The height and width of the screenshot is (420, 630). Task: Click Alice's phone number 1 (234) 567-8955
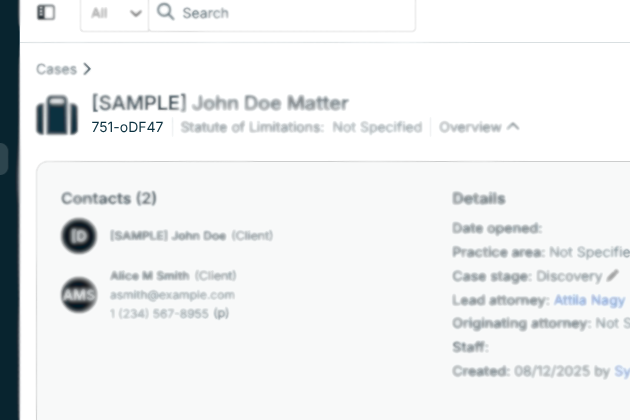click(159, 313)
